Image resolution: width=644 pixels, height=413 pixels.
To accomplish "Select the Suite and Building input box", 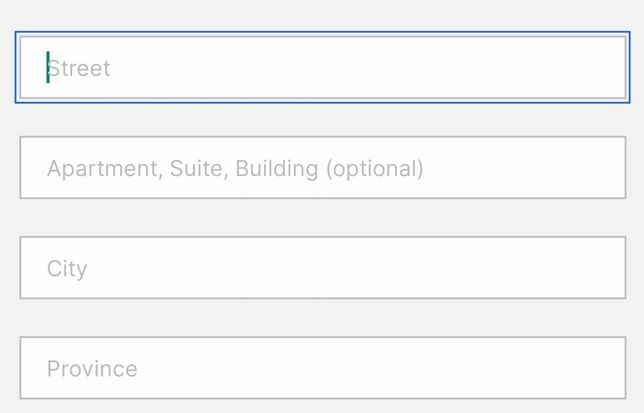I will pos(322,168).
